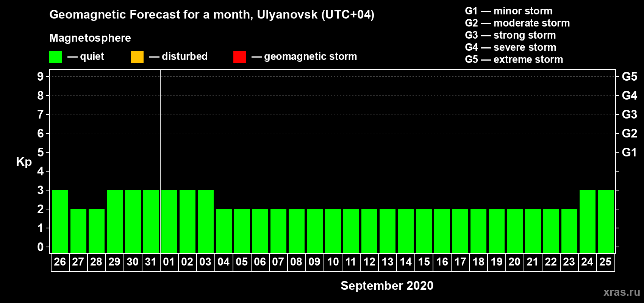Click date label 02 on x-axis
Screen dimensions: 644x303
(187, 262)
